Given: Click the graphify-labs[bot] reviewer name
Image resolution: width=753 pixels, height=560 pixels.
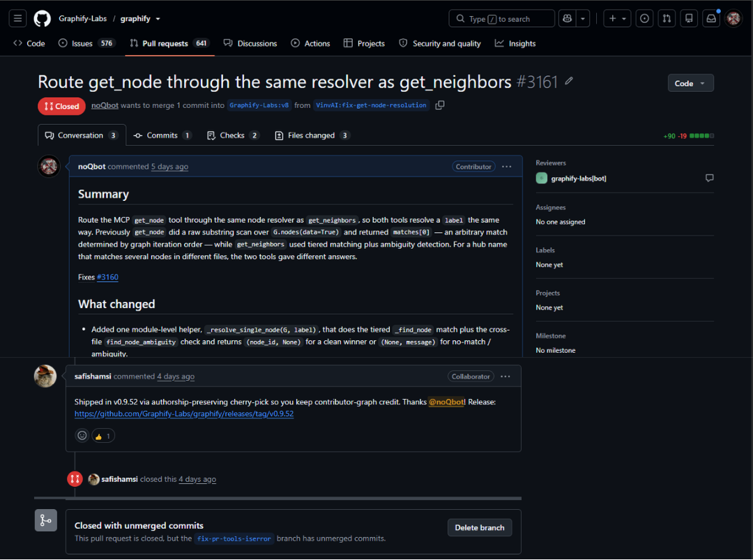Looking at the screenshot, I should pos(578,179).
